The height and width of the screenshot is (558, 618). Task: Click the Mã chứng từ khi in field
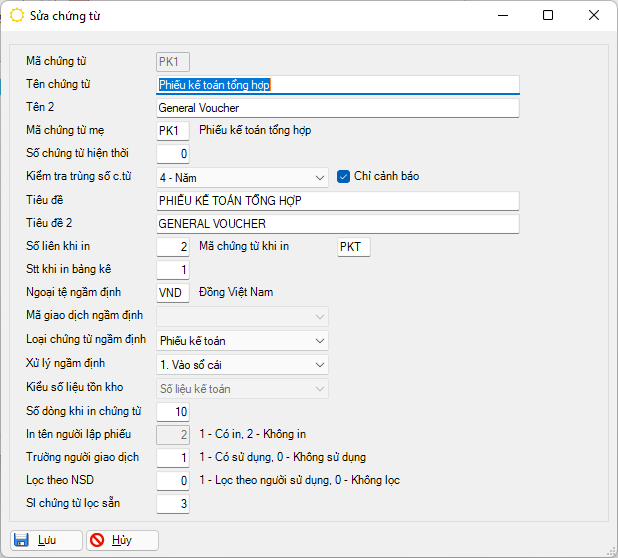click(353, 247)
